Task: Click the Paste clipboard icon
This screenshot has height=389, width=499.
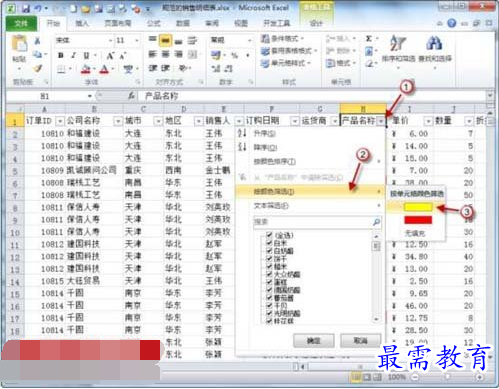Action: (x=19, y=43)
